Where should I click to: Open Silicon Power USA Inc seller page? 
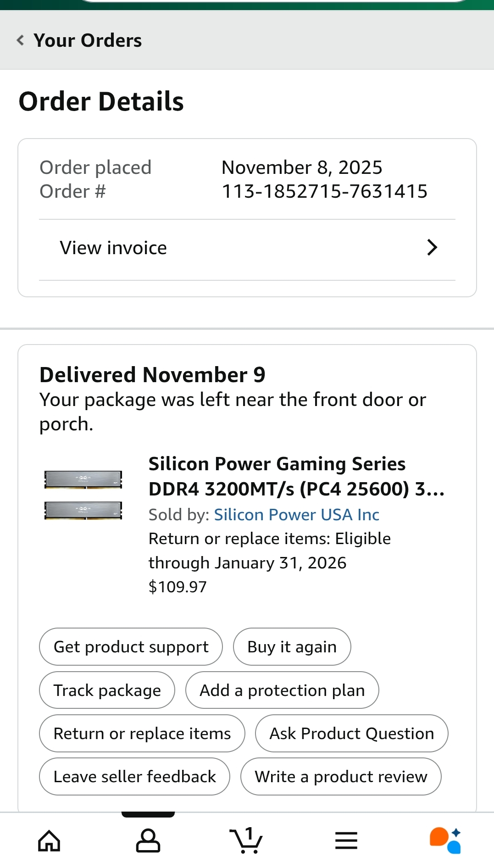[x=296, y=515]
